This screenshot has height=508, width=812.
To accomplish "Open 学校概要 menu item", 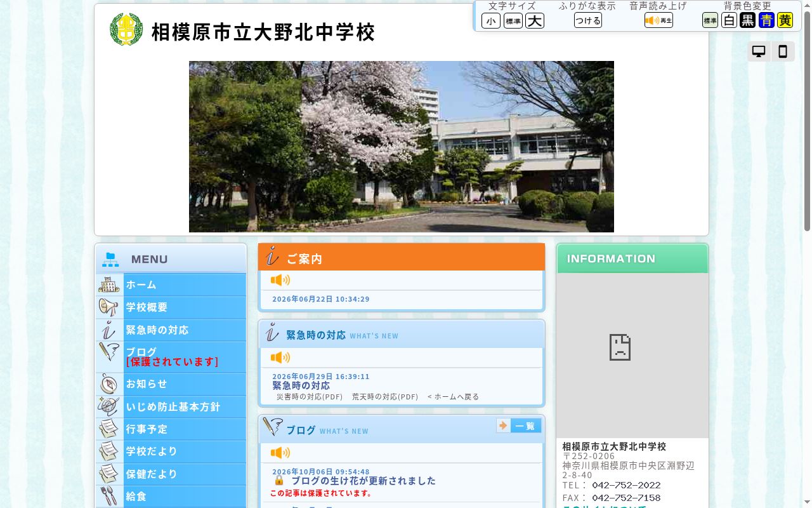I will [171, 307].
